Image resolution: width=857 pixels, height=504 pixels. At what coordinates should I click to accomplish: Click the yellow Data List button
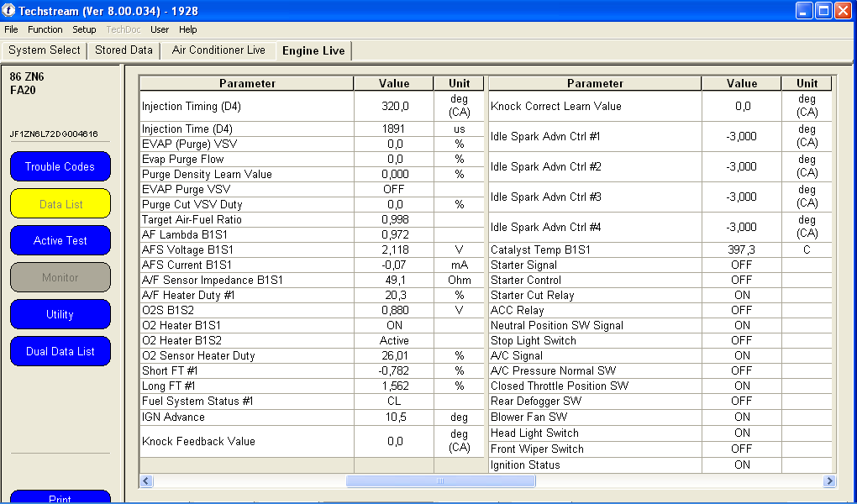click(60, 204)
